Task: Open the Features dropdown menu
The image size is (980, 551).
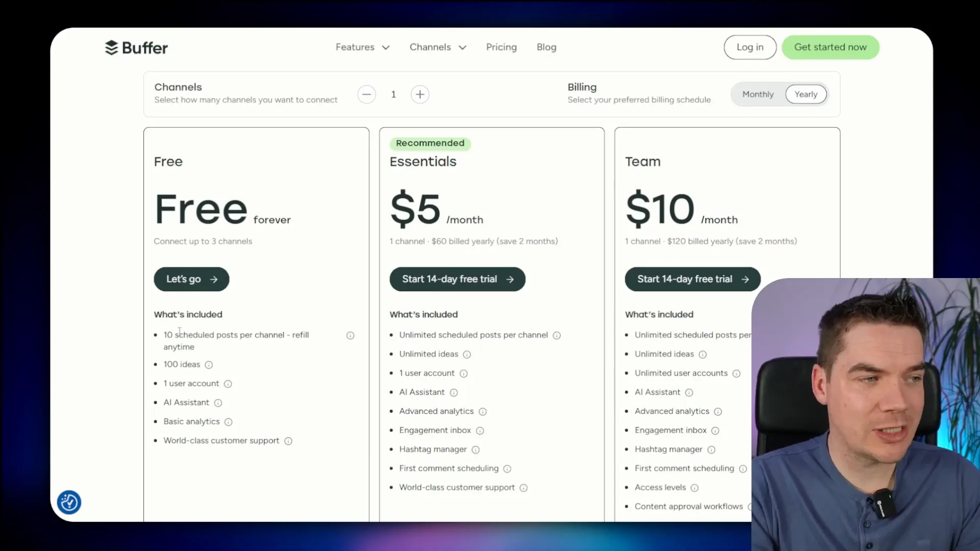Action: click(x=362, y=47)
